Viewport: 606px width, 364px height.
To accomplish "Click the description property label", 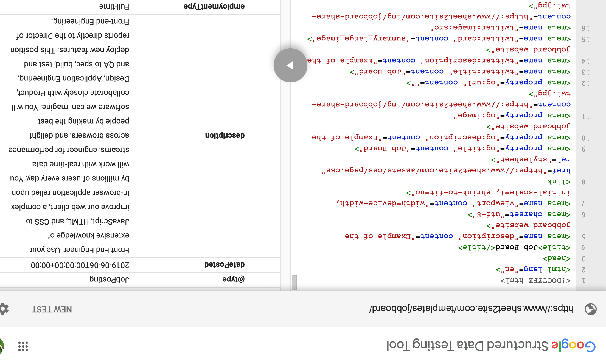I will coord(225,135).
